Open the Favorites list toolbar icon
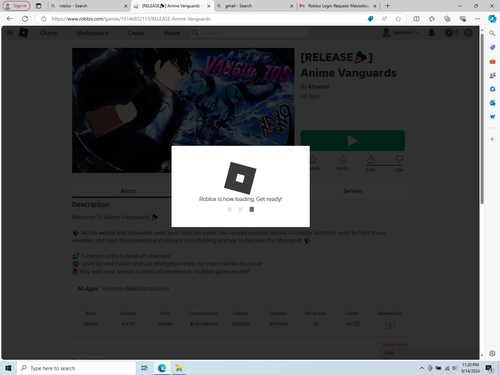Screen dimensions: 500x375 (x=432, y=19)
